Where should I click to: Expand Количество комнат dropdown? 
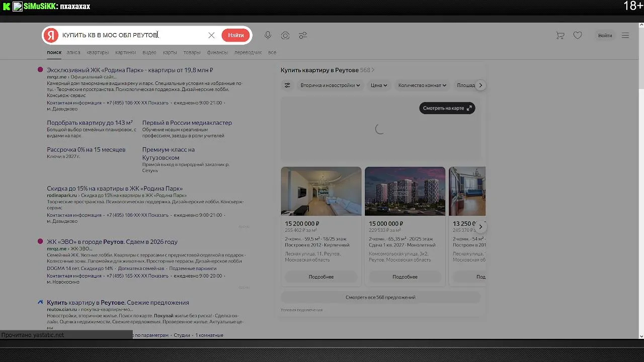coord(422,85)
